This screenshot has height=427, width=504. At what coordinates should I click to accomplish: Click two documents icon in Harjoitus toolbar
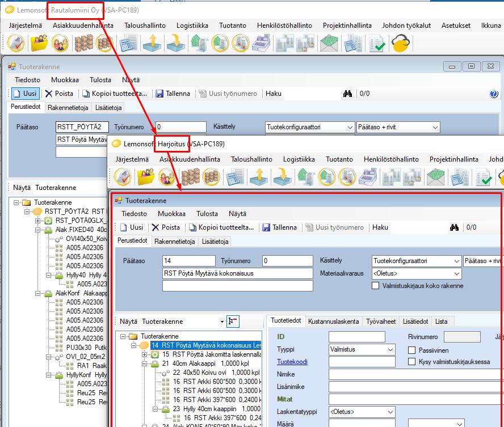[391, 177]
